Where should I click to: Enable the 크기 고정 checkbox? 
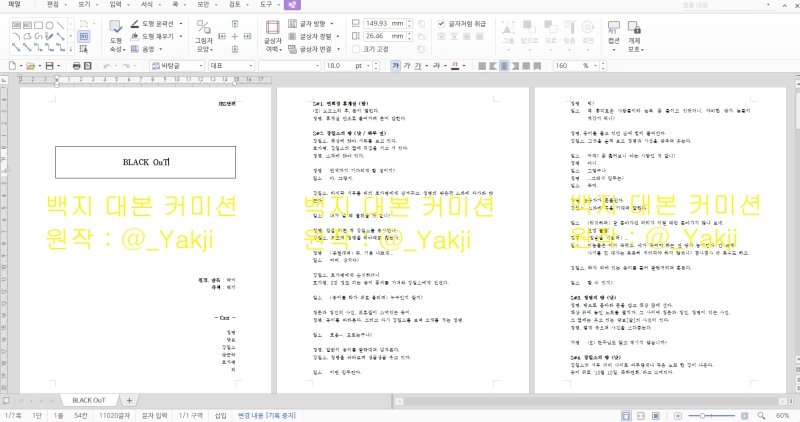click(x=356, y=48)
